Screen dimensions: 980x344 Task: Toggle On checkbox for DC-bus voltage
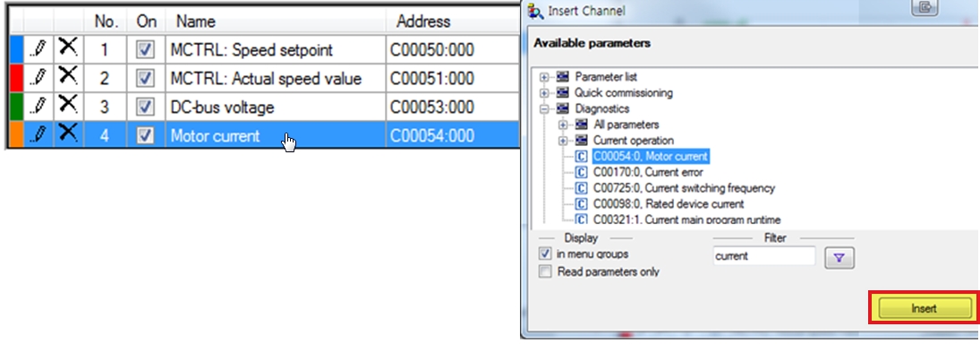(x=145, y=107)
